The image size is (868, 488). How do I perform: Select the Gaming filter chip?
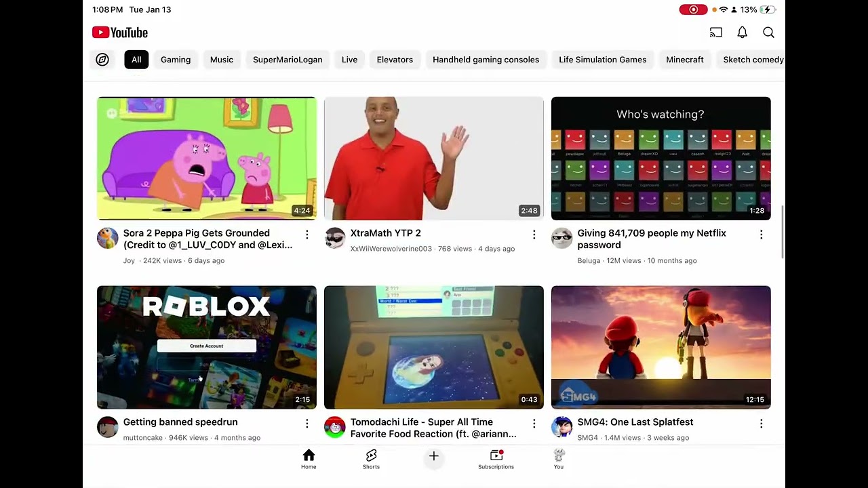(176, 60)
